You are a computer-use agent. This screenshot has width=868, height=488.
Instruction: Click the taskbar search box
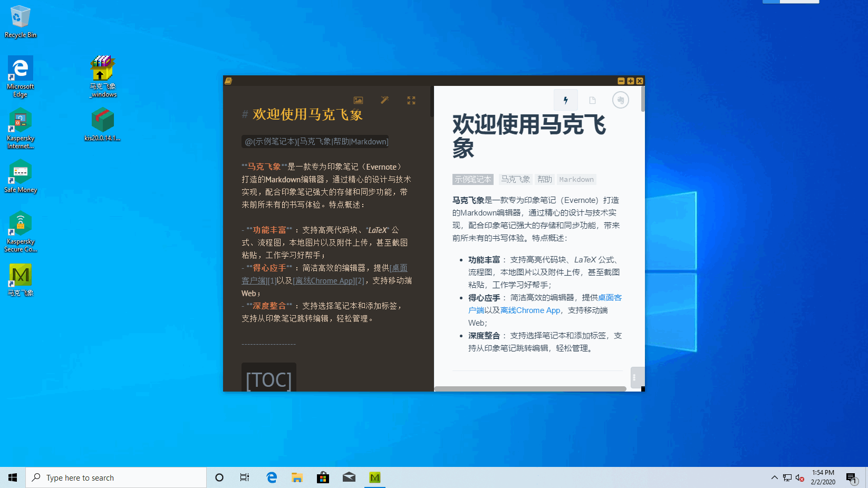pyautogui.click(x=116, y=477)
